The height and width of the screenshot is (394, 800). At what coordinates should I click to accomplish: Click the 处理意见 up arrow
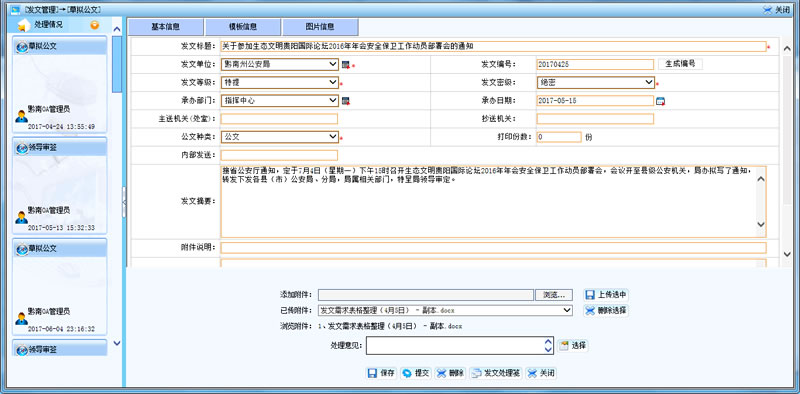pos(548,341)
